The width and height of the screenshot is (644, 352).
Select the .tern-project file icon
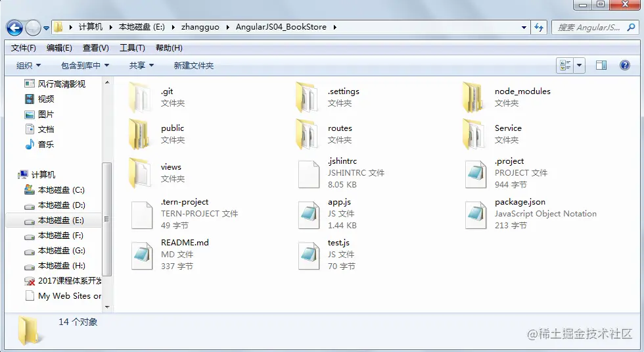tap(142, 214)
